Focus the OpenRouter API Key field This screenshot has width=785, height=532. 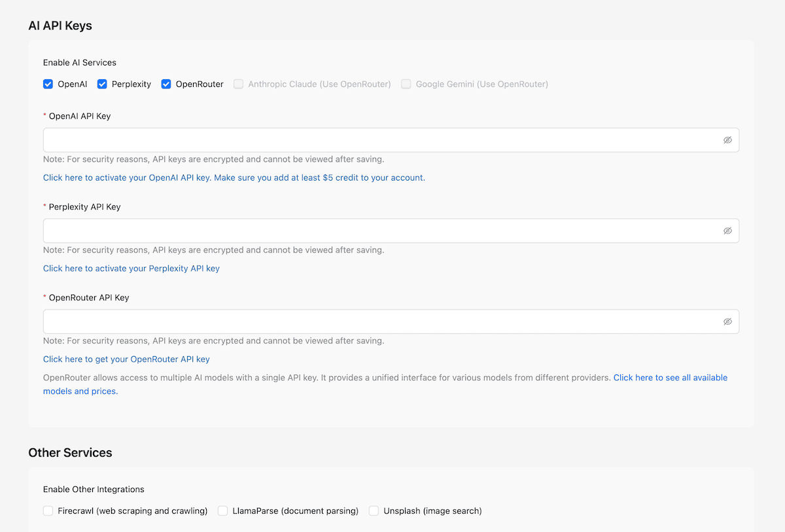(391, 322)
